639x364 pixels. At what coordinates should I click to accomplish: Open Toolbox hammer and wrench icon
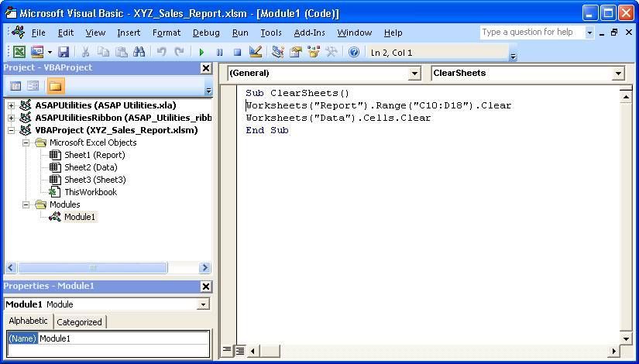pyautogui.click(x=332, y=52)
